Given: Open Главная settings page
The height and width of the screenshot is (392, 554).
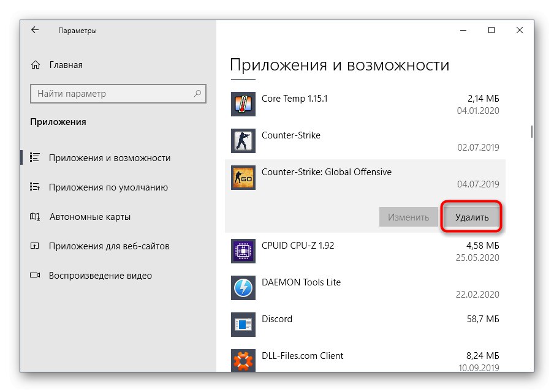Looking at the screenshot, I should coord(66,65).
